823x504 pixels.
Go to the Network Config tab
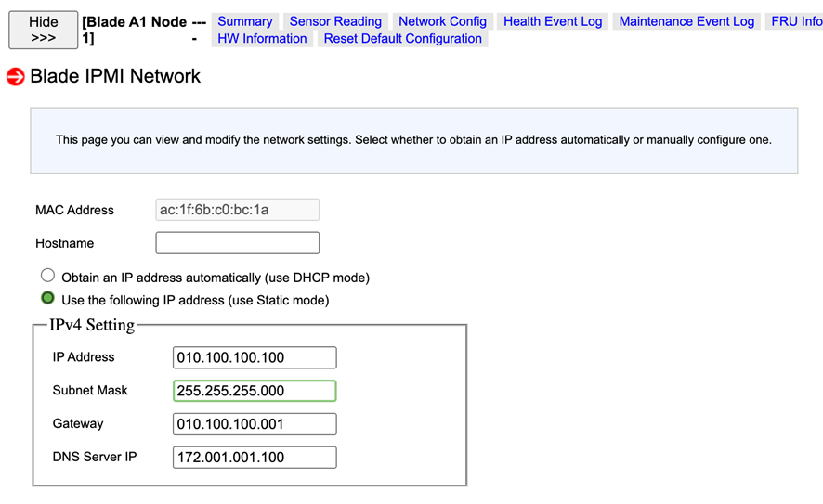[442, 21]
